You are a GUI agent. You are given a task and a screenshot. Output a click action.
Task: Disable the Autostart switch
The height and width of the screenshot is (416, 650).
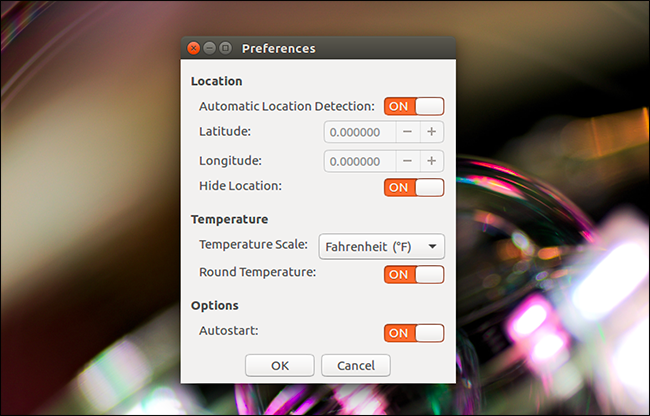(x=414, y=333)
